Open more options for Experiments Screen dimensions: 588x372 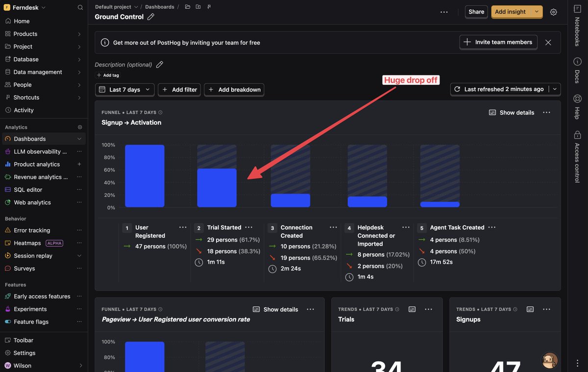click(x=79, y=309)
